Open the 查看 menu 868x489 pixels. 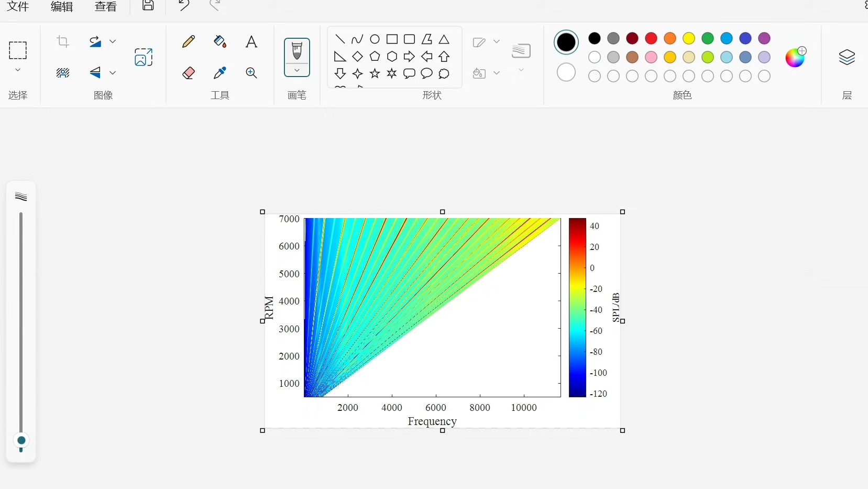point(105,7)
